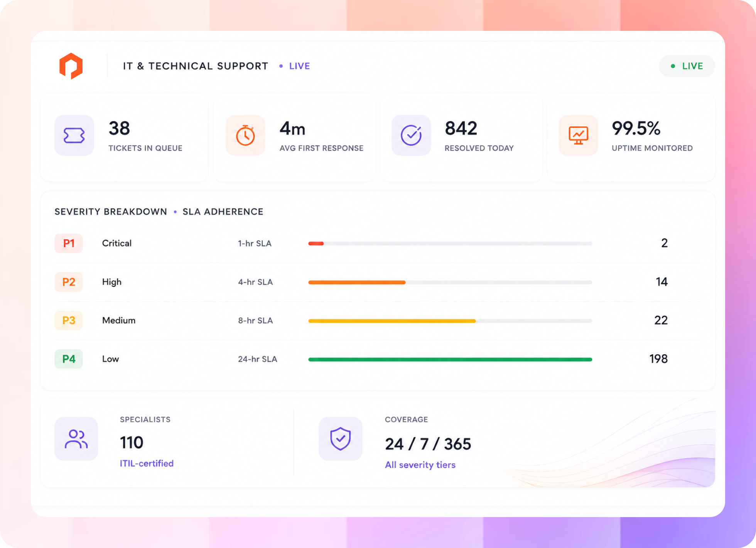The width and height of the screenshot is (756, 548).
Task: Click the green P4 severity badge
Action: [69, 359]
